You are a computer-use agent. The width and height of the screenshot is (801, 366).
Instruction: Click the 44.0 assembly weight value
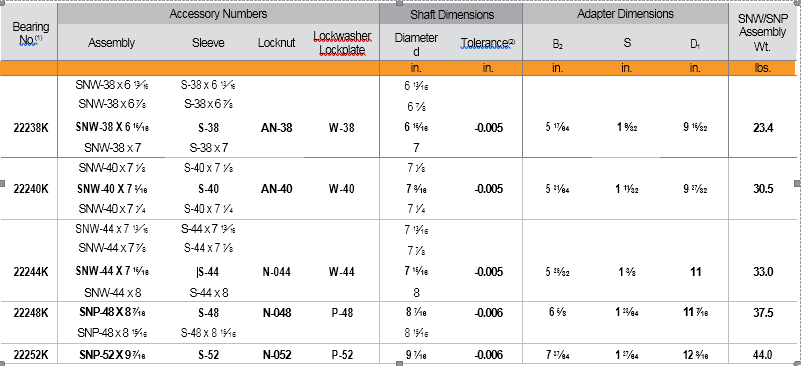tap(762, 355)
